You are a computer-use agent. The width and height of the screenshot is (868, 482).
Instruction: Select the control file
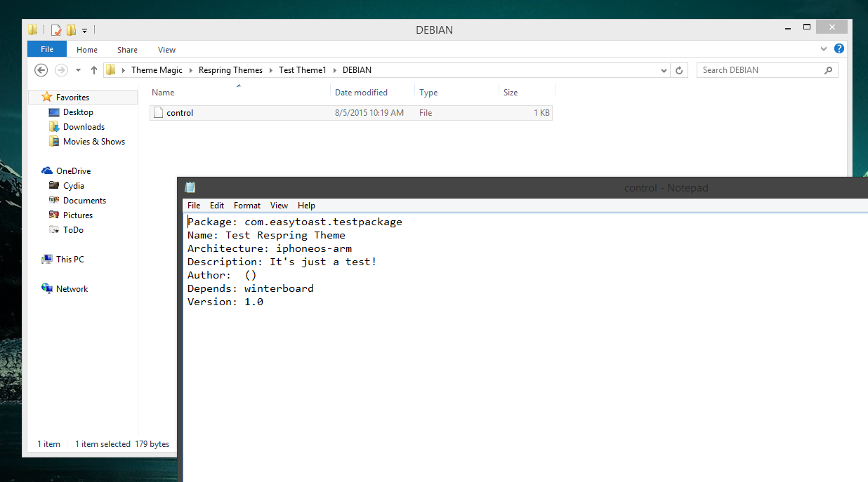pyautogui.click(x=351, y=113)
